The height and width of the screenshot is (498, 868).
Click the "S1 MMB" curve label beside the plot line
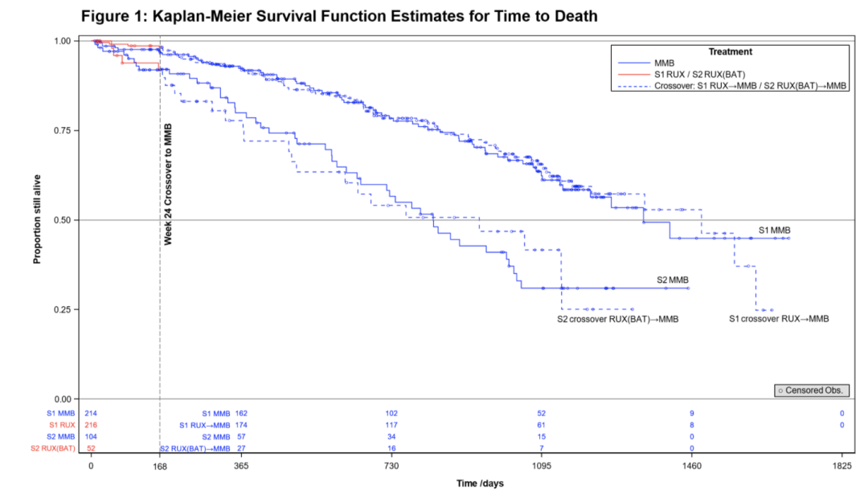pos(775,231)
